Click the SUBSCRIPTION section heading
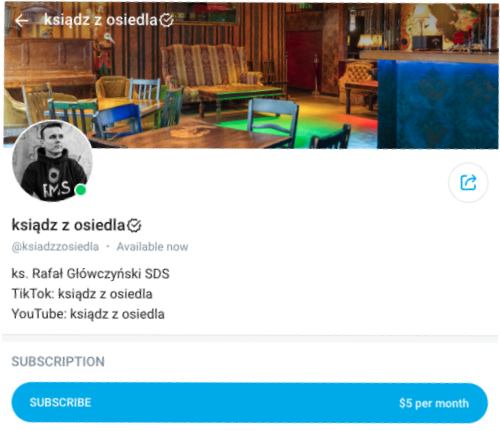Image resolution: width=500 pixels, height=431 pixels. tap(58, 362)
